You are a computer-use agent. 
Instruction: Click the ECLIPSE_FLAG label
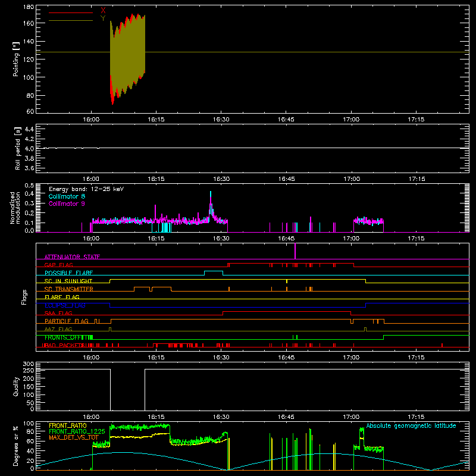tap(65, 305)
